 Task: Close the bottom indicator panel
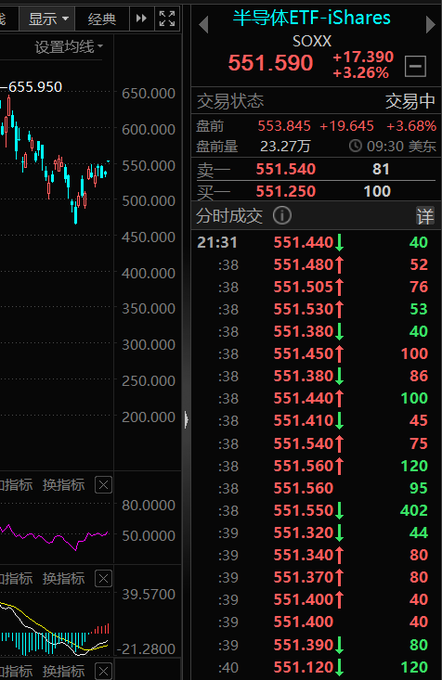pos(103,671)
